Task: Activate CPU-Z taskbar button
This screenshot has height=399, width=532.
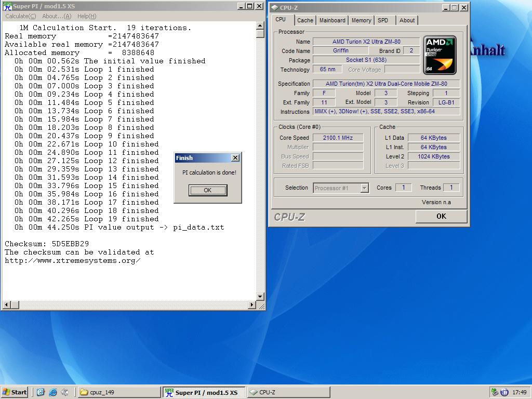Action: [x=288, y=392]
